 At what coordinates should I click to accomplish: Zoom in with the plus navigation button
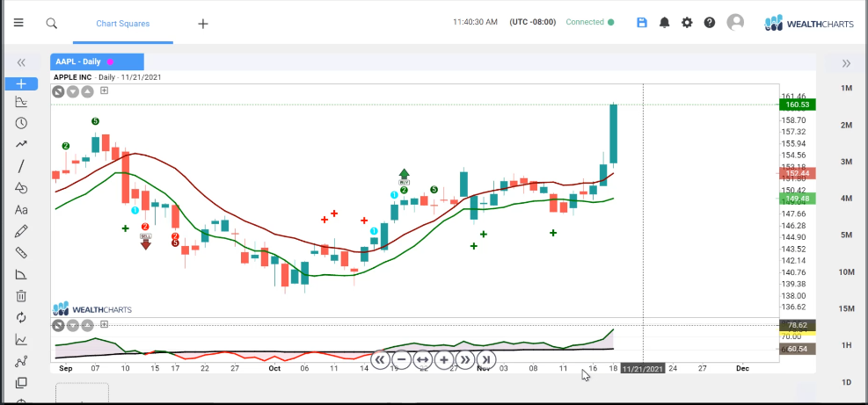444,359
